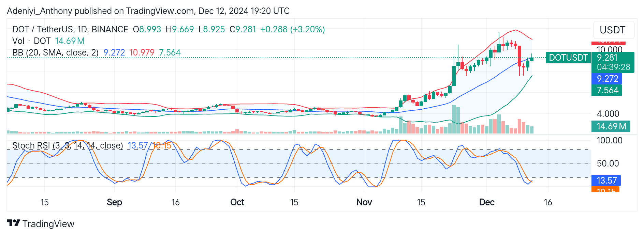
Task: Click the Bollinger lower value 7.564 in legend
Action: pos(170,52)
